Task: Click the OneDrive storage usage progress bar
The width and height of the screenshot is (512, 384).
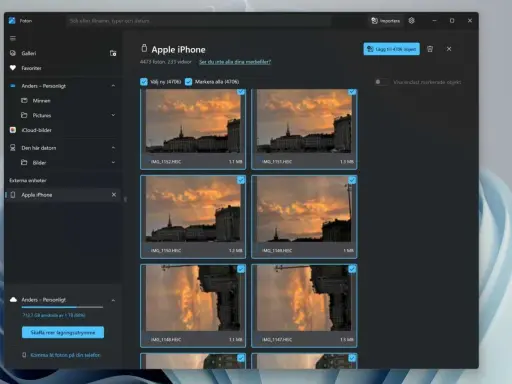Action: pyautogui.click(x=62, y=307)
